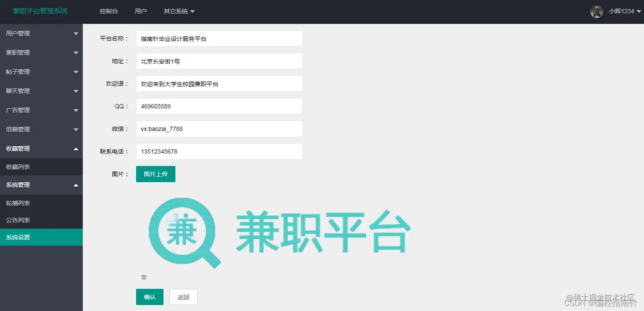This screenshot has height=311, width=644.
Task: Focus the 微信 input field
Action: click(x=219, y=129)
